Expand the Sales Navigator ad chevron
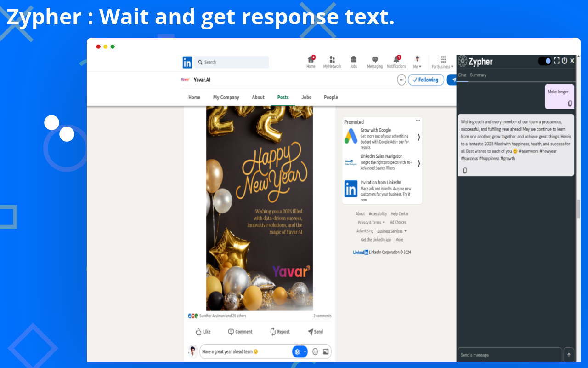The height and width of the screenshot is (368, 588). 418,163
